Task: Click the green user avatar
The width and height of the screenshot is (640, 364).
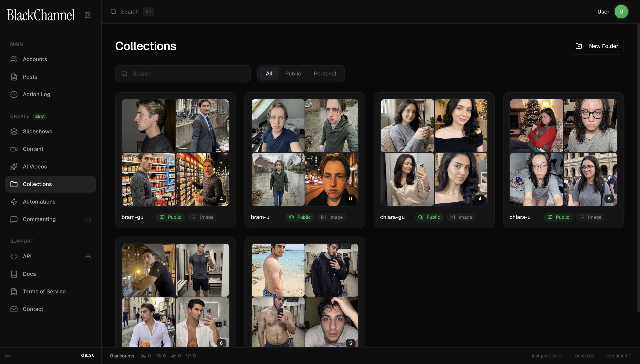Action: [x=621, y=12]
